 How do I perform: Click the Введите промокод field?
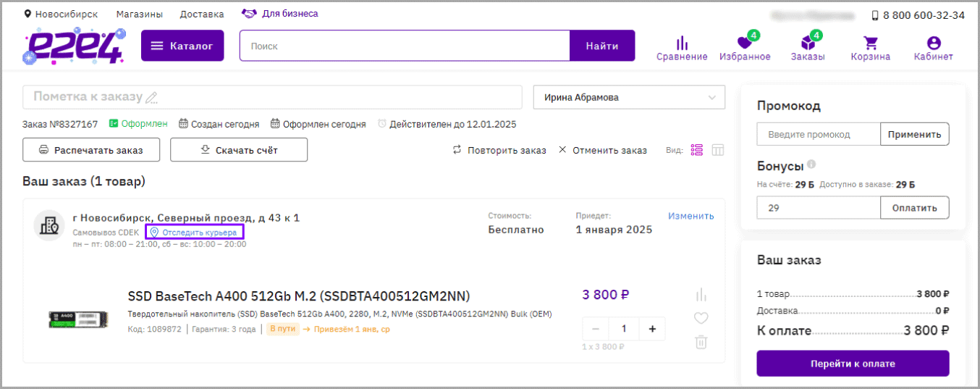[x=819, y=134]
